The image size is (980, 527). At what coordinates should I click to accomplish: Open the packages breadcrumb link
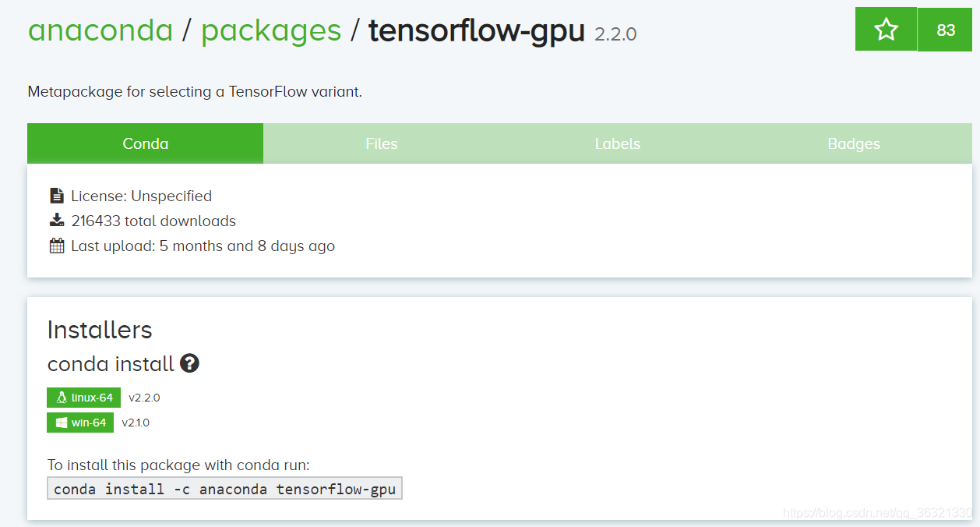[x=271, y=30]
